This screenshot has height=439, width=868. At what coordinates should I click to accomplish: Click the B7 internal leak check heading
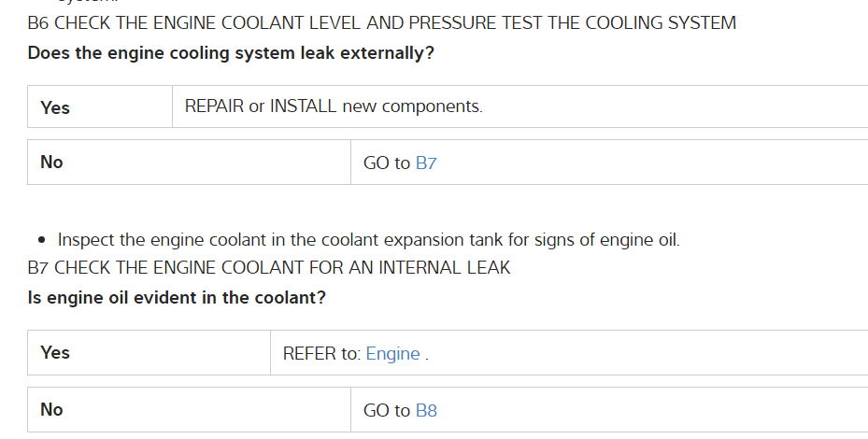point(269,268)
